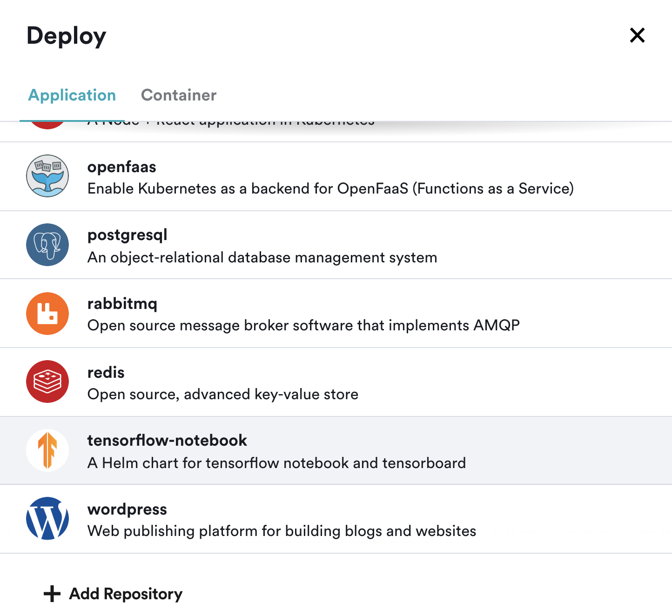Image resolution: width=672 pixels, height=616 pixels.
Task: Select the rabbitmq application name
Action: tap(122, 304)
